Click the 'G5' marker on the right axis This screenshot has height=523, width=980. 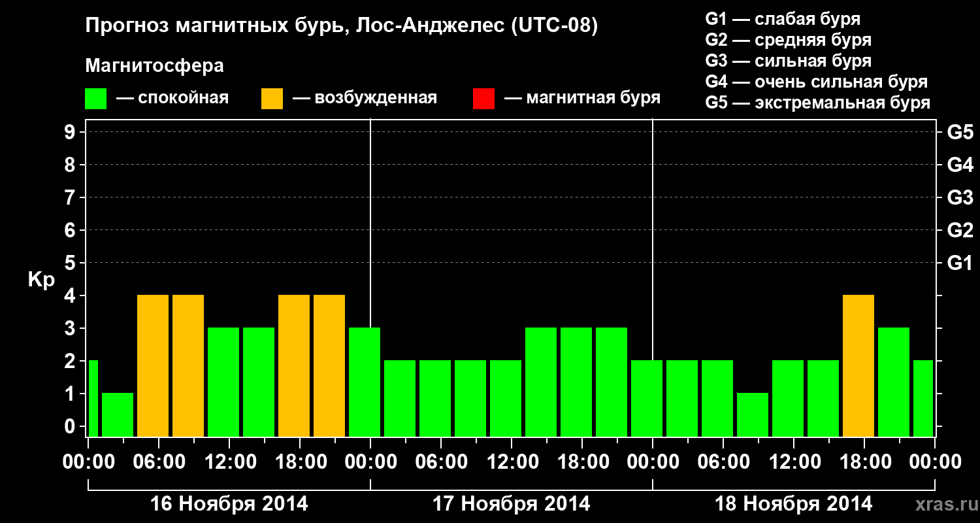[960, 133]
